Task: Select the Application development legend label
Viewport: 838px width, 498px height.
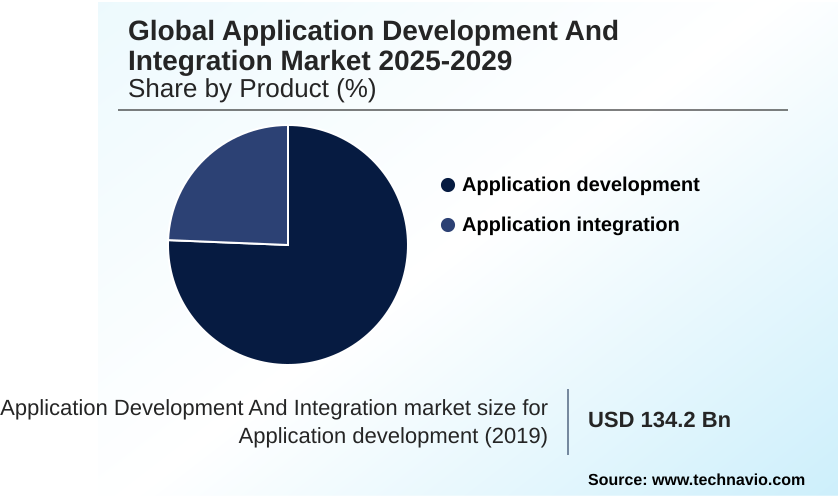Action: point(580,185)
